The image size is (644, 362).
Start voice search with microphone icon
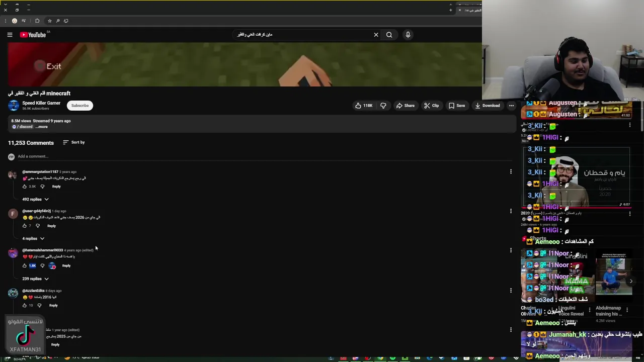pyautogui.click(x=408, y=35)
